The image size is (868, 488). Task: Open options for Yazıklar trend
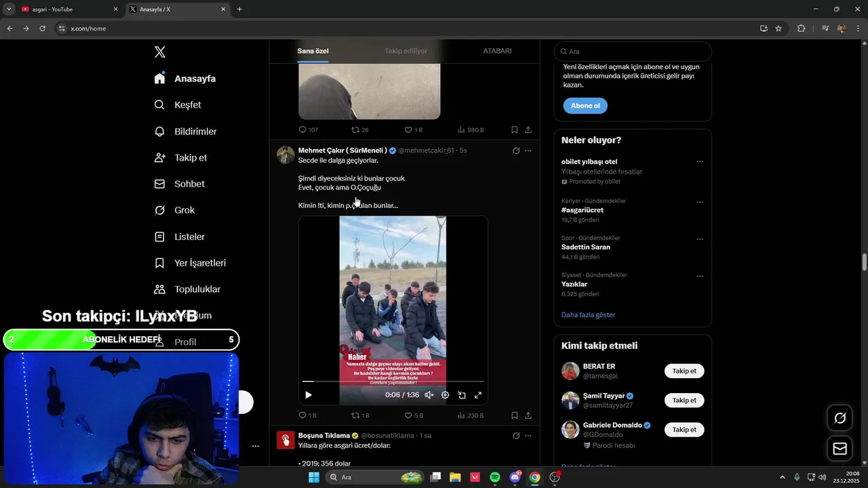tap(700, 277)
